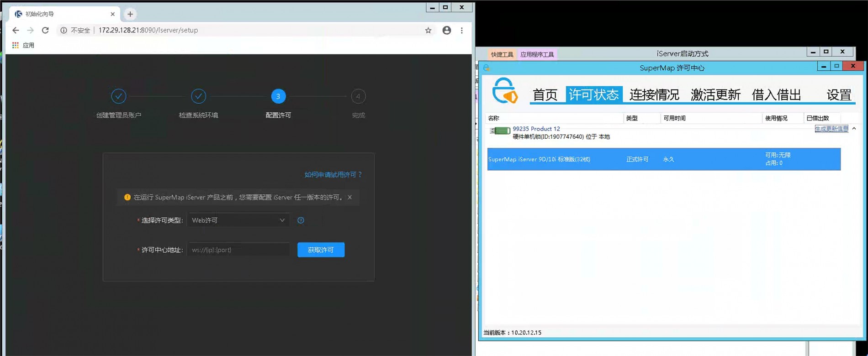Reload the setup page
The image size is (868, 356).
45,30
